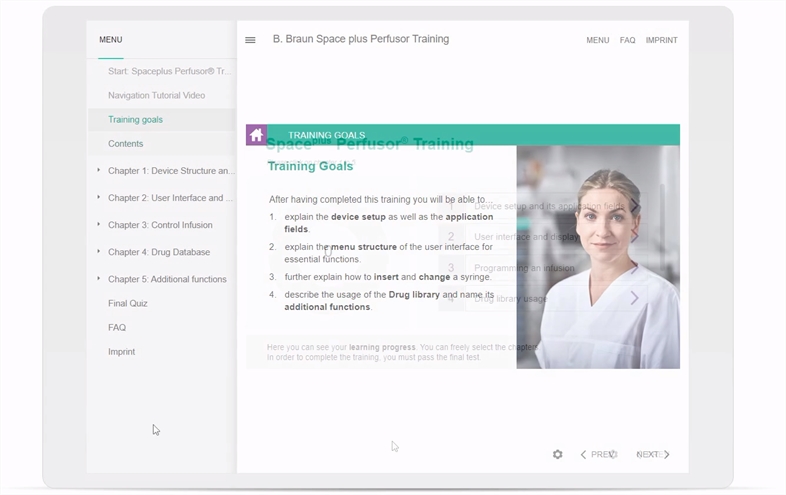Open Chapter 1: Device Structure label

click(x=171, y=171)
